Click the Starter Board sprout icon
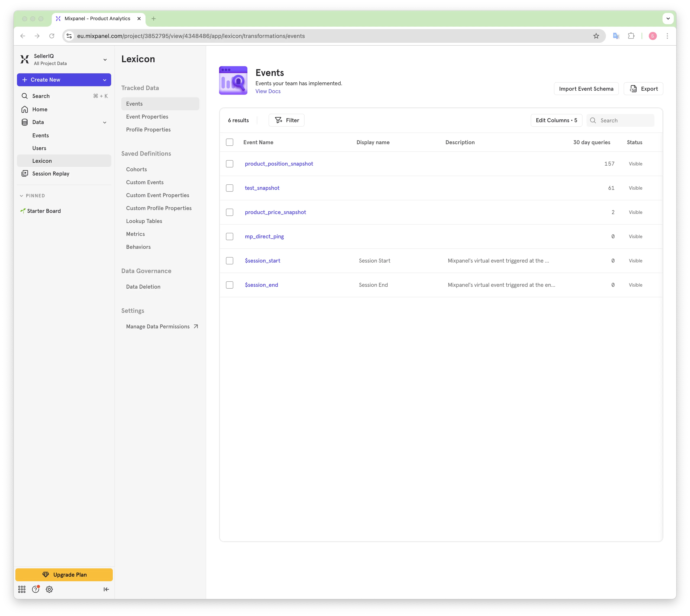This screenshot has width=690, height=616. 23,211
